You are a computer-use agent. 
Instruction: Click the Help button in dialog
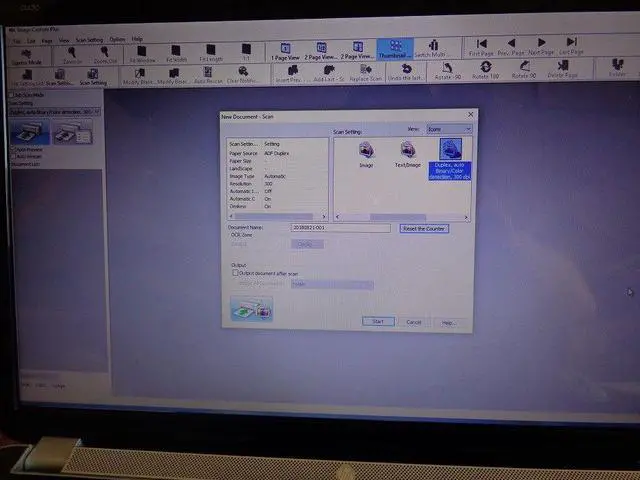point(448,323)
